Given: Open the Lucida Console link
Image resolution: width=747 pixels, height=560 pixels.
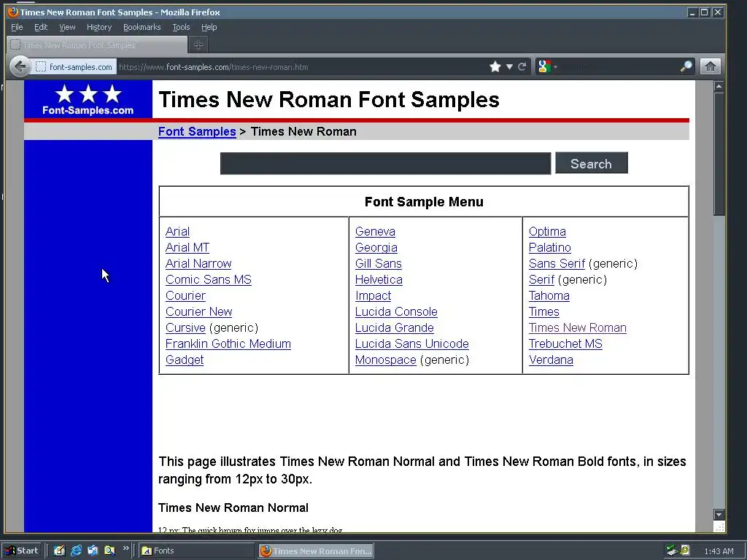Looking at the screenshot, I should pos(396,311).
